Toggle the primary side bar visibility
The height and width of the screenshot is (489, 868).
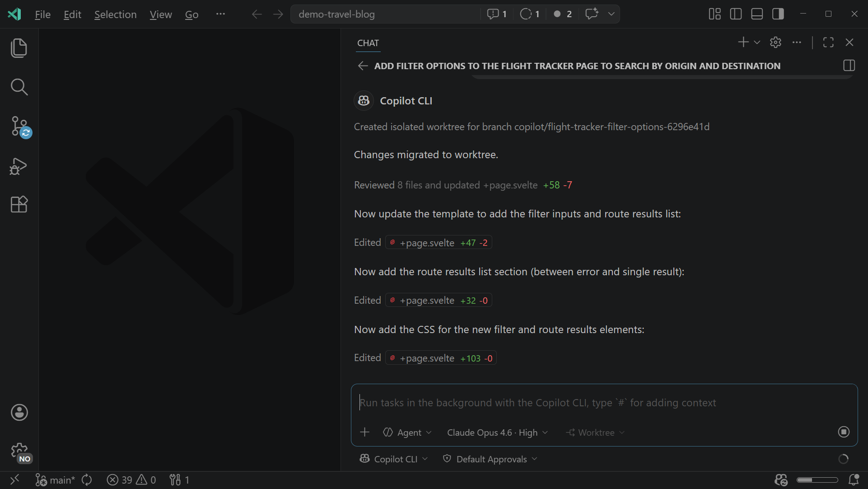point(736,14)
